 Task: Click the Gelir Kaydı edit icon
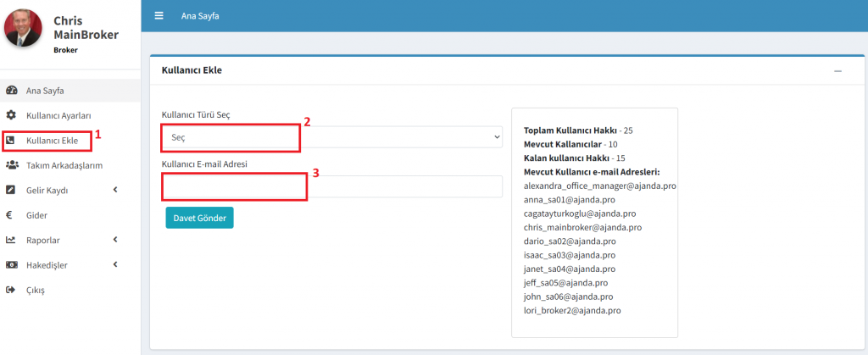[11, 190]
